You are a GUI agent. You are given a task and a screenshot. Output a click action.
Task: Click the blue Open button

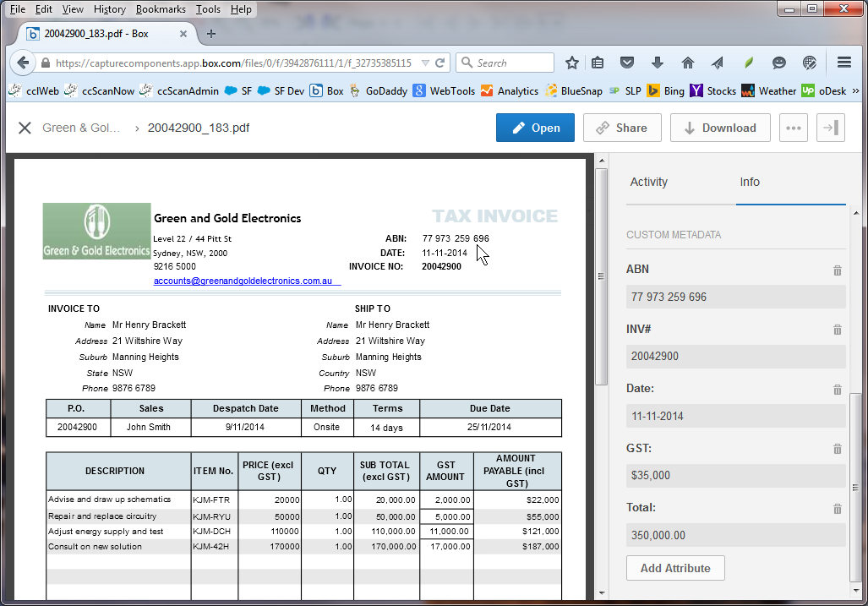point(535,128)
